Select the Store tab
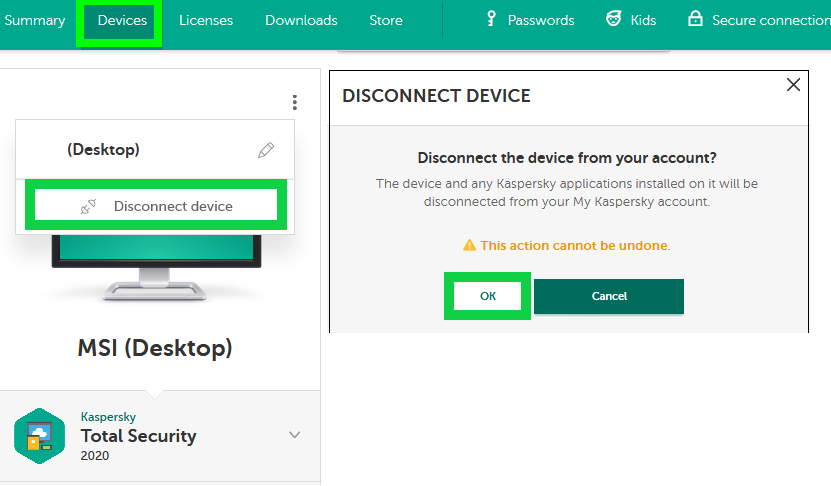Screen dimensions: 831x486 [x=386, y=20]
